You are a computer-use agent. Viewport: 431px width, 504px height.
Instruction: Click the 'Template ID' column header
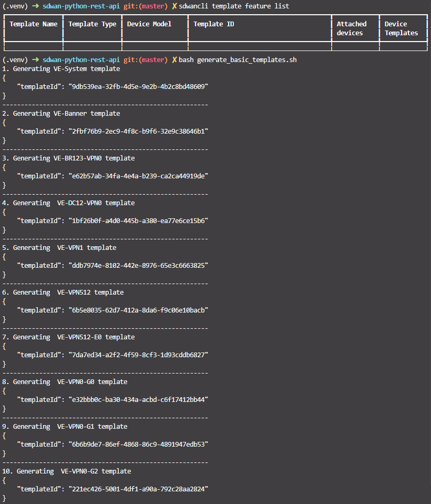(213, 24)
